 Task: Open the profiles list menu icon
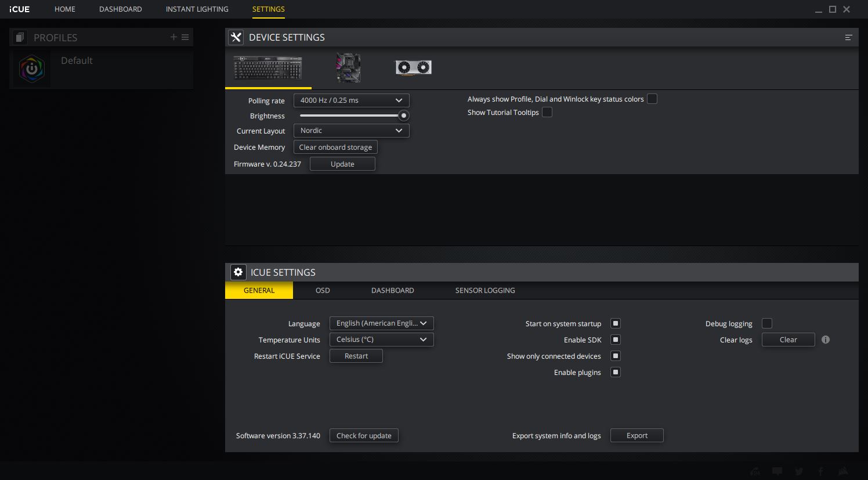pyautogui.click(x=185, y=37)
